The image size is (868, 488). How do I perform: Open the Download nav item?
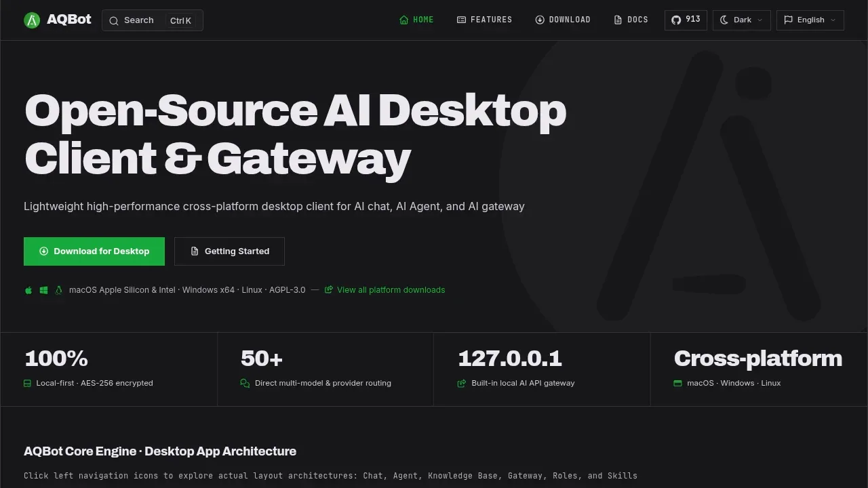[x=563, y=20]
